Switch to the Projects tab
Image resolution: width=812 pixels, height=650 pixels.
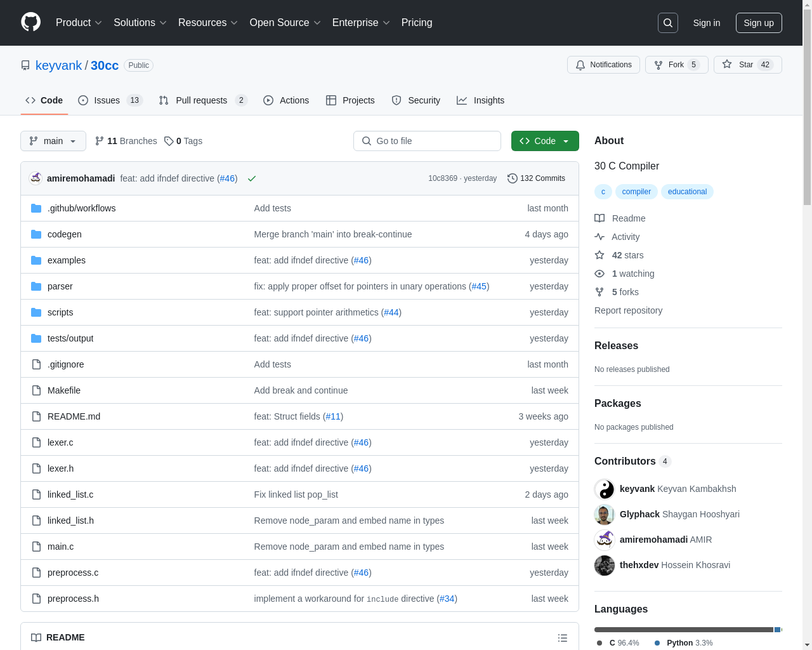(x=350, y=100)
